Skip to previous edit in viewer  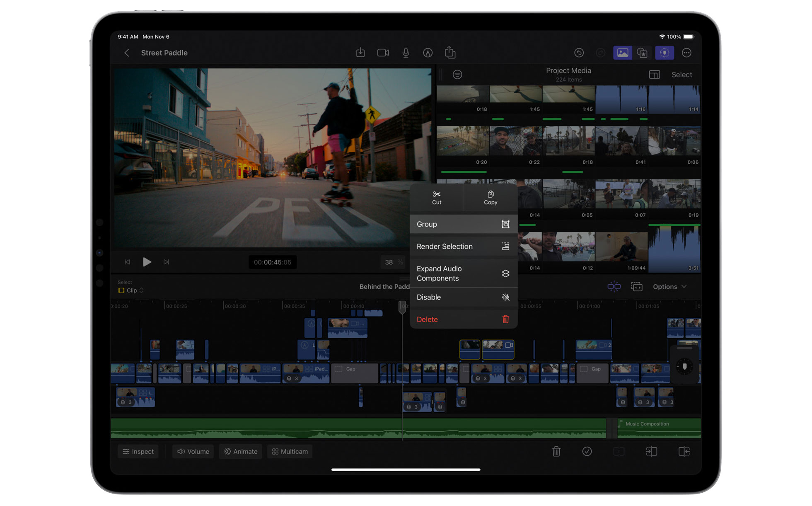127,262
